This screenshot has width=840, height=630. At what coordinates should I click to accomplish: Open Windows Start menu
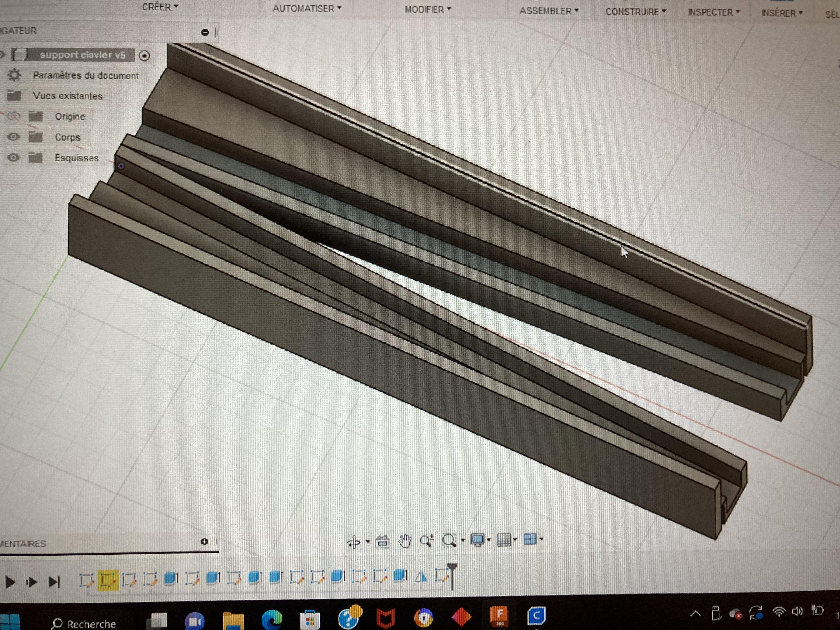coord(10,623)
